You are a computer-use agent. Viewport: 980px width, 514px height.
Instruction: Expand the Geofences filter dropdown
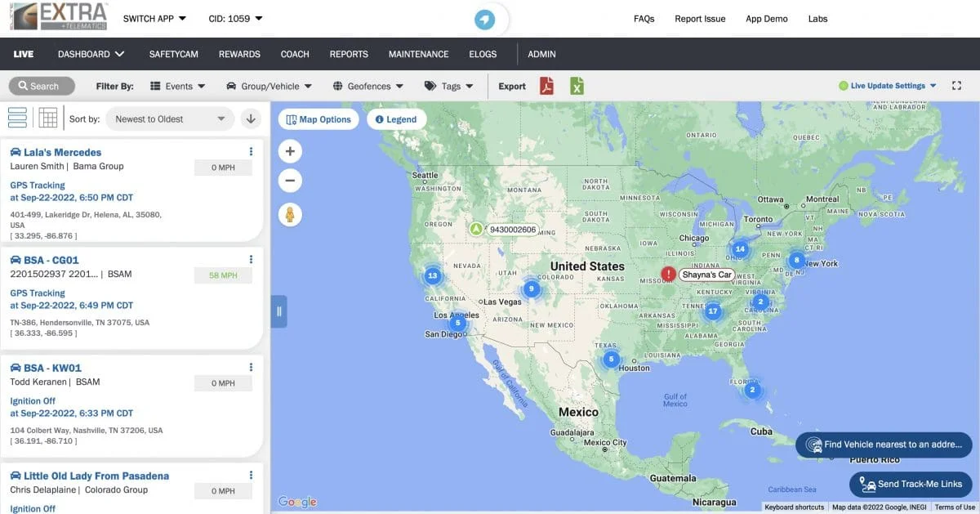[368, 86]
